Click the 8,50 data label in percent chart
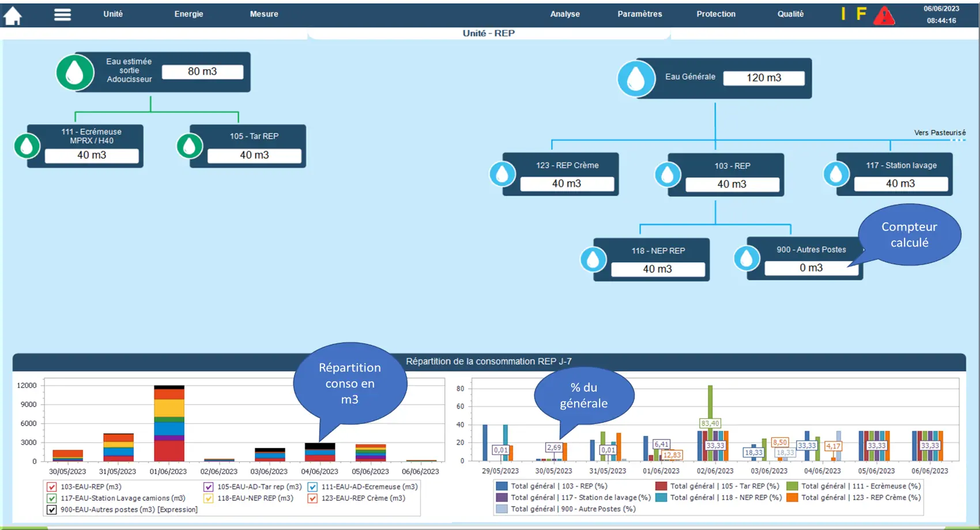The width and height of the screenshot is (980, 530). (780, 442)
